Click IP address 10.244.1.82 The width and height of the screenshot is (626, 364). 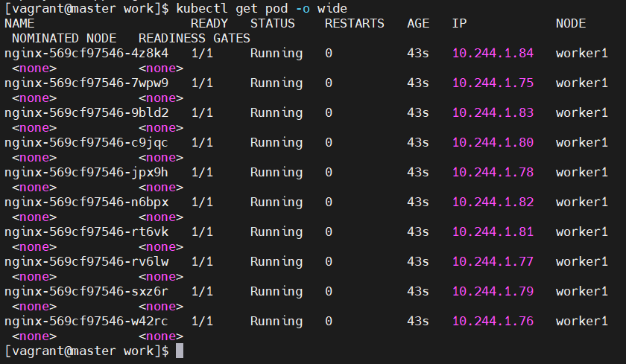(493, 202)
